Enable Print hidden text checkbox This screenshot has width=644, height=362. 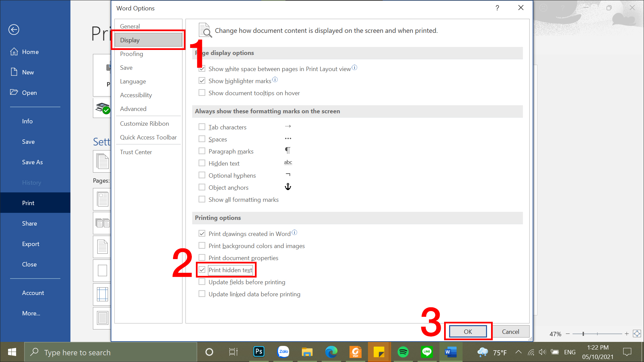(x=203, y=269)
